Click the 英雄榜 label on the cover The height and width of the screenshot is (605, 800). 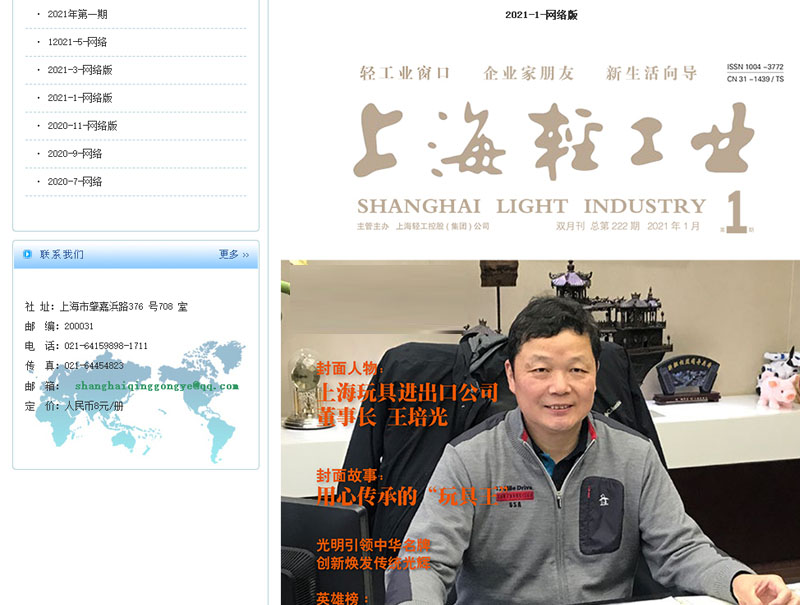pyautogui.click(x=342, y=598)
